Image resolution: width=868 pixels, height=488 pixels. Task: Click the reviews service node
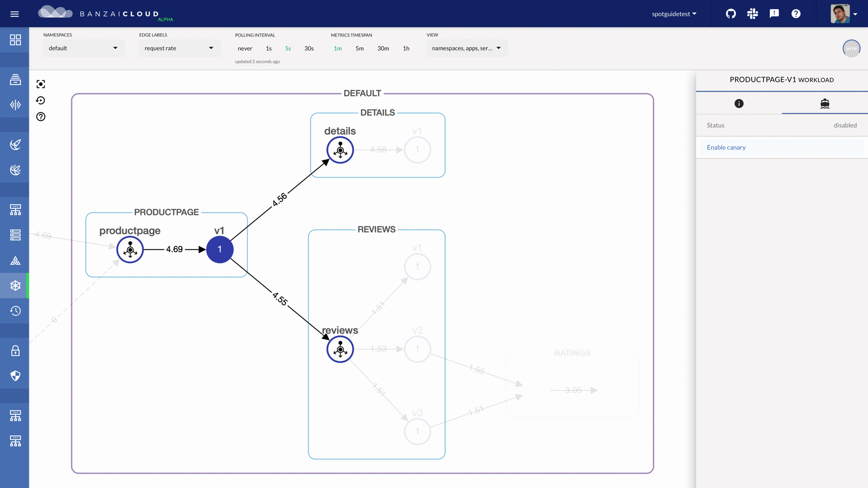tap(340, 349)
